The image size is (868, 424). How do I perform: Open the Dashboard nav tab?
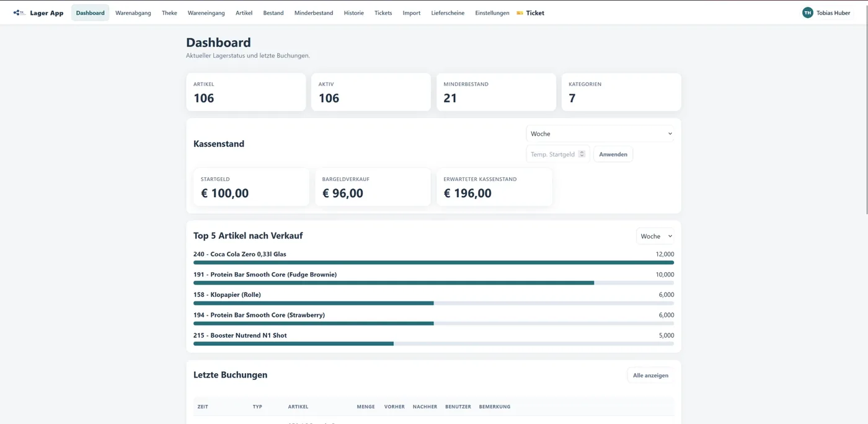tap(90, 12)
